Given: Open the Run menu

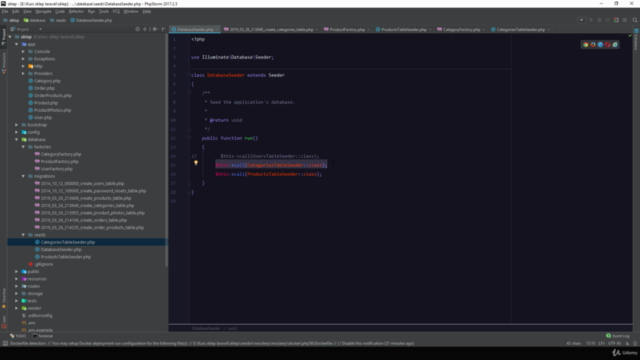Looking at the screenshot, I should point(91,11).
